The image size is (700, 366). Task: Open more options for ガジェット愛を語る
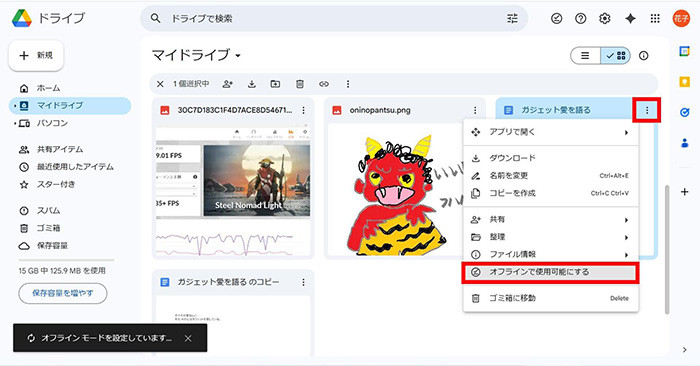click(647, 110)
